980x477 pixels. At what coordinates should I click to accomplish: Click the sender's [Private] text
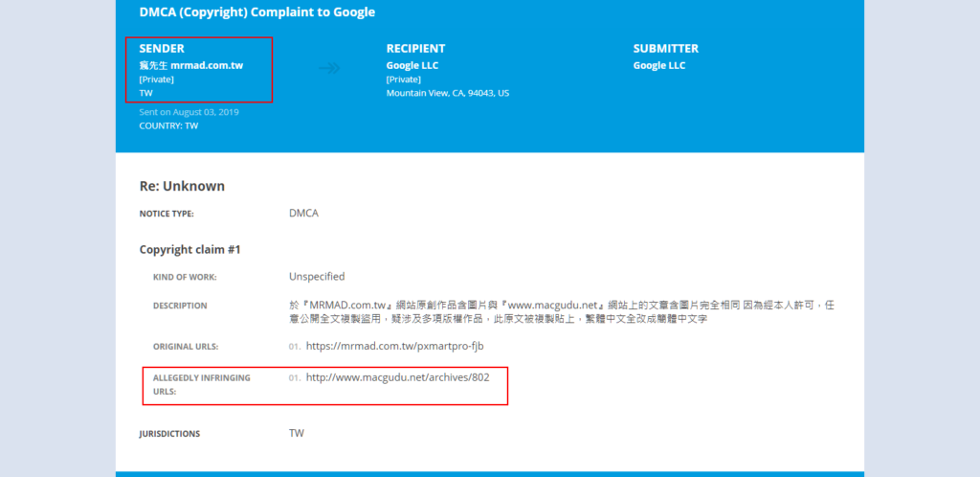156,79
